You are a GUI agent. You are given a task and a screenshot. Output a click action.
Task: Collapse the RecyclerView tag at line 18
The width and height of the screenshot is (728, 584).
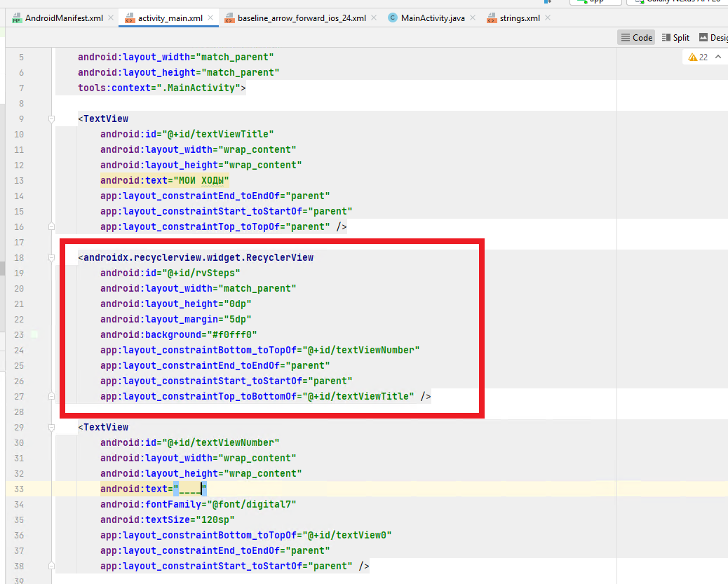(x=51, y=258)
